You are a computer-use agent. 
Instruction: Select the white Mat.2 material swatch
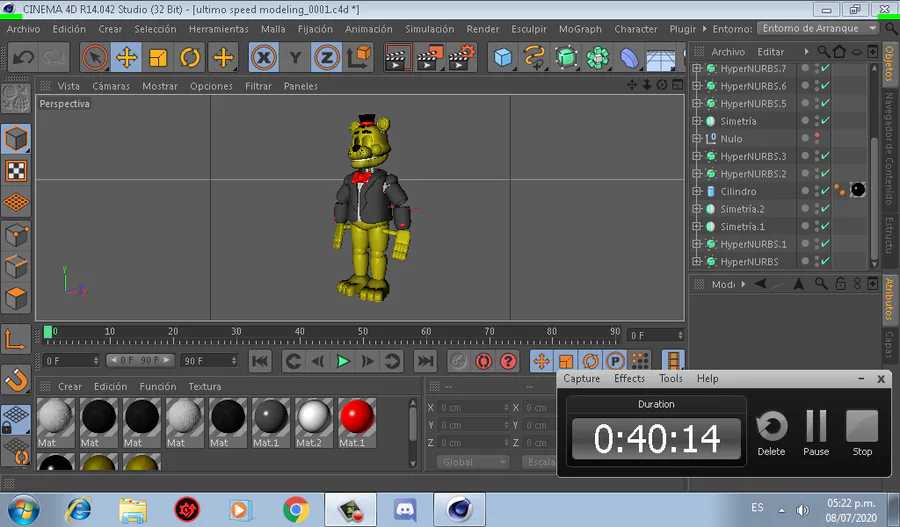pyautogui.click(x=314, y=423)
